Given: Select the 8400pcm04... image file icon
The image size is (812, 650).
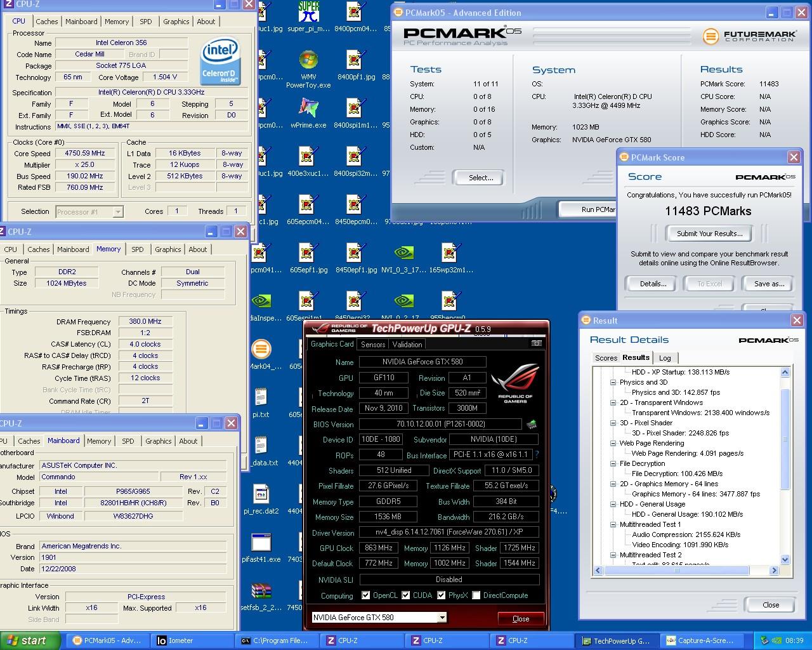Looking at the screenshot, I should coord(355,17).
